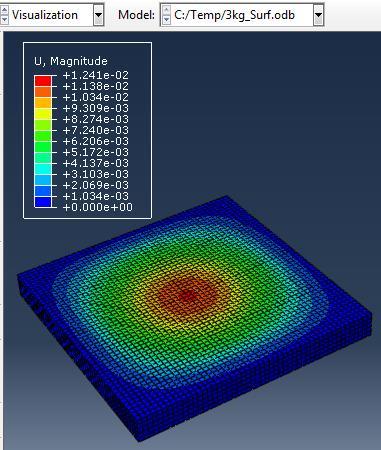
Task: Click the down stepper beside model path
Action: click(166, 20)
